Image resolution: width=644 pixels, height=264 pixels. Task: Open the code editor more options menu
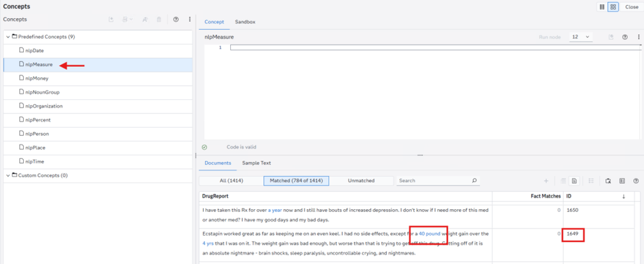(639, 37)
